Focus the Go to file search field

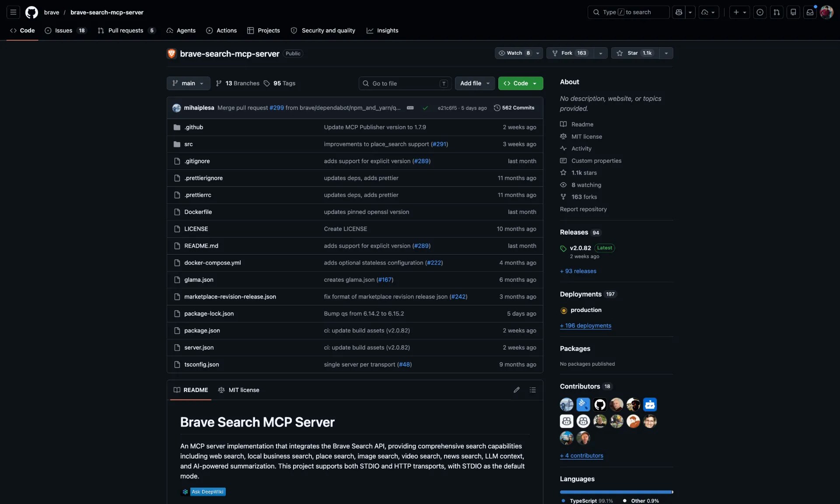[x=405, y=83]
